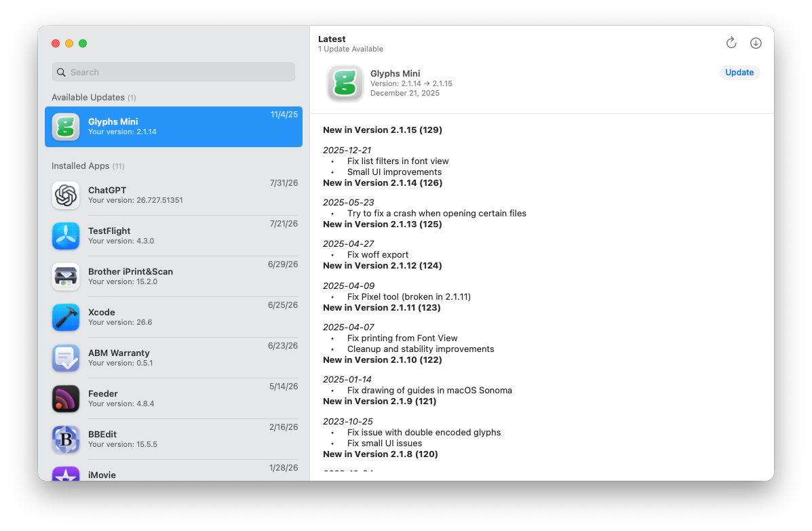Viewport: 812px width, 531px height.
Task: Select Xcode in Installed Apps
Action: coord(174,317)
